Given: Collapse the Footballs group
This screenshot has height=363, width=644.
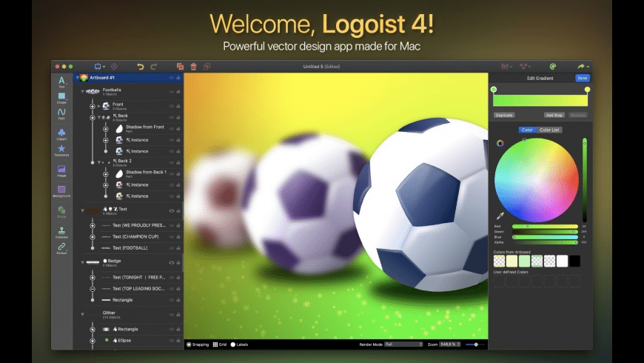Looking at the screenshot, I should coord(83,91).
